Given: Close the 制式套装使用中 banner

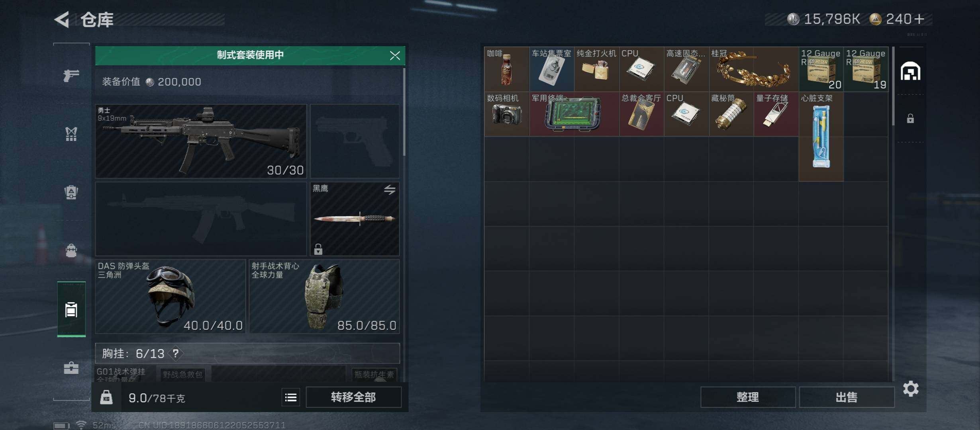Looking at the screenshot, I should pos(395,55).
